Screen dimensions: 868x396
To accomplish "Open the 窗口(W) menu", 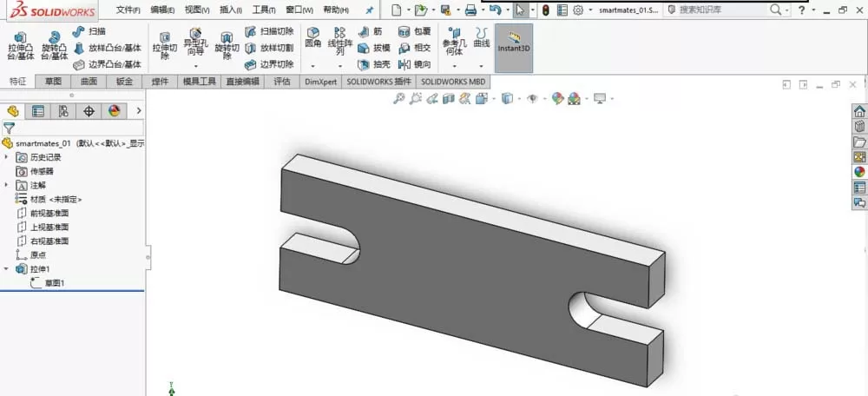I will [299, 10].
